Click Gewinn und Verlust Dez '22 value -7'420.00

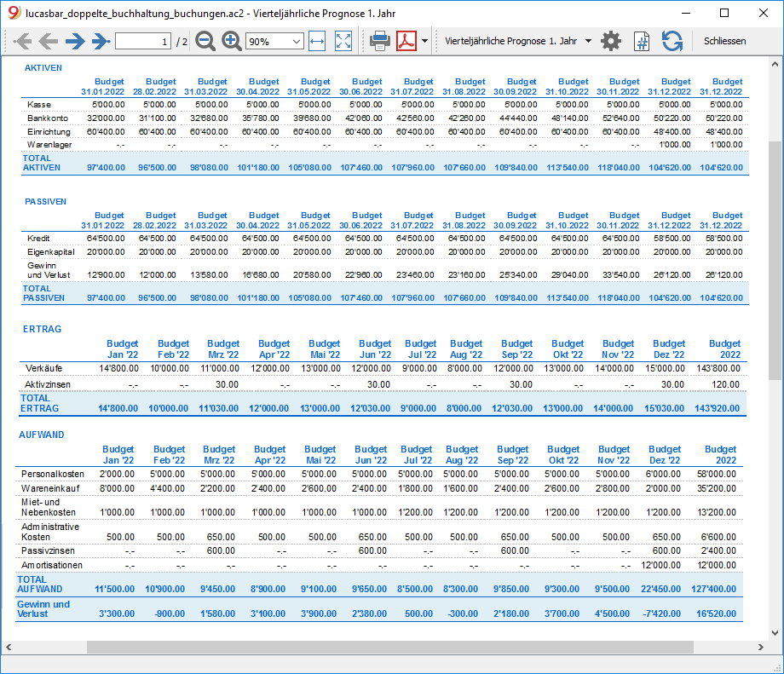coord(661,614)
